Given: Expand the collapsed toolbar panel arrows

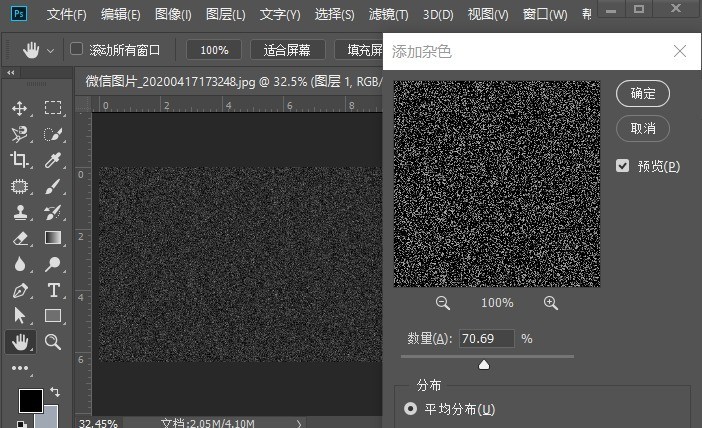Looking at the screenshot, I should tap(11, 73).
